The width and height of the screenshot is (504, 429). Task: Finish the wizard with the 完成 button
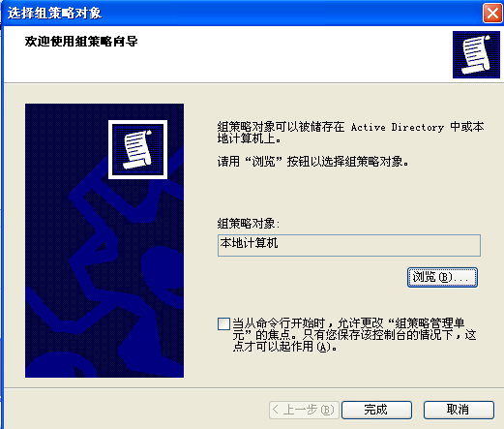click(376, 410)
